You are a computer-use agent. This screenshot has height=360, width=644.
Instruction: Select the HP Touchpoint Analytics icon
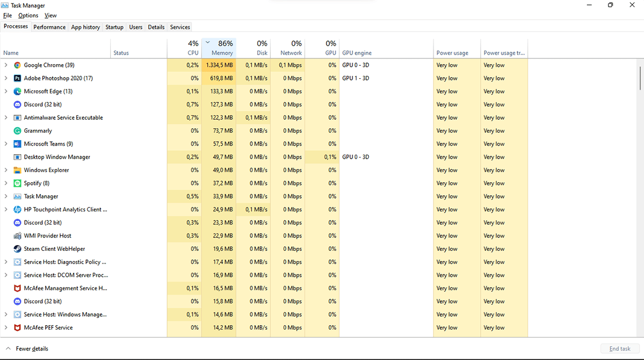(x=17, y=210)
